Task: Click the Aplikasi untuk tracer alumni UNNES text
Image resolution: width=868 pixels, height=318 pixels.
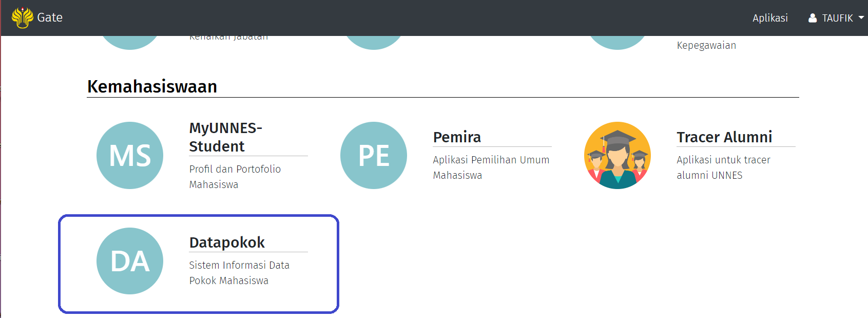Action: pyautogui.click(x=723, y=167)
